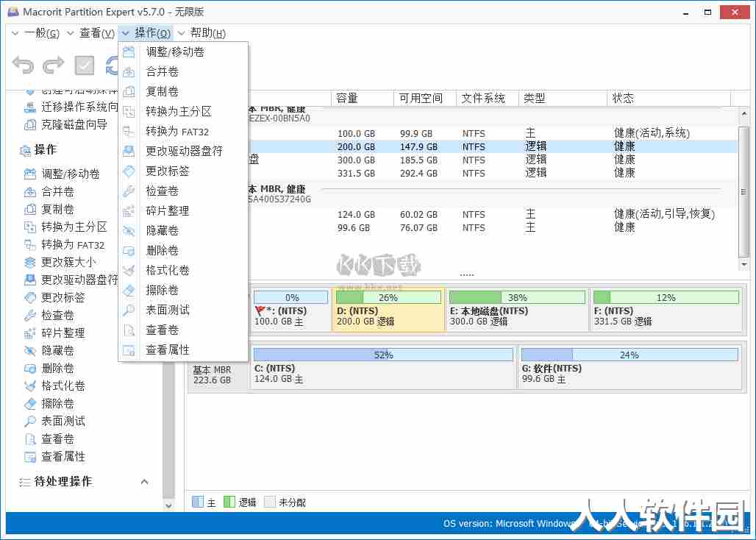This screenshot has height=540, width=756.
Task: Click sidebar 合并卷 icon
Action: tap(30, 192)
